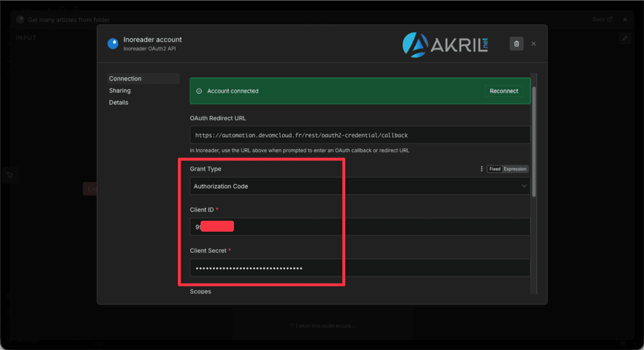
Task: Click the Inoreader OAuth2 API subtitle
Action: coord(150,48)
